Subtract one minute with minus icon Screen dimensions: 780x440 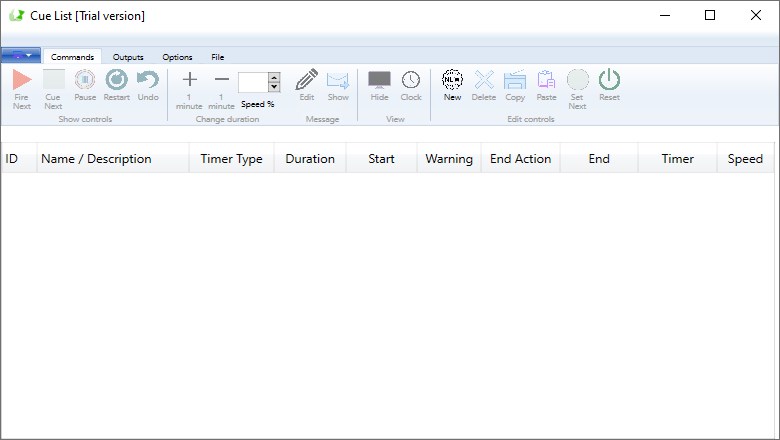coord(222,80)
